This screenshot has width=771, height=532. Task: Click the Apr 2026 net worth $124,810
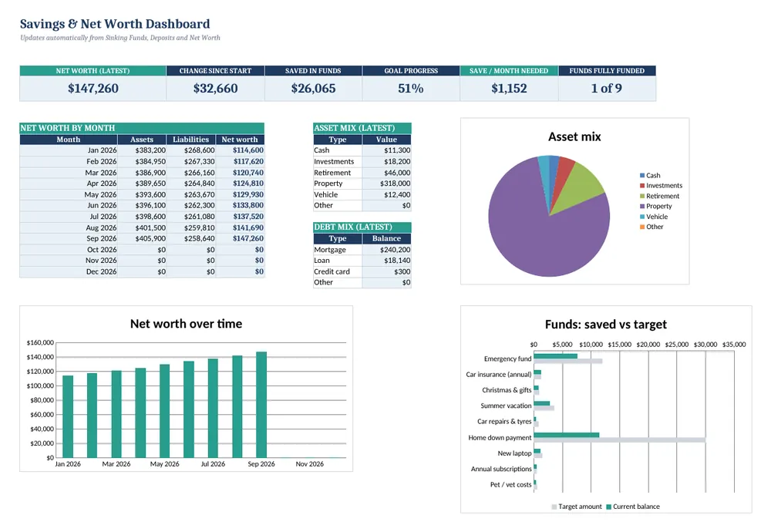pos(240,184)
